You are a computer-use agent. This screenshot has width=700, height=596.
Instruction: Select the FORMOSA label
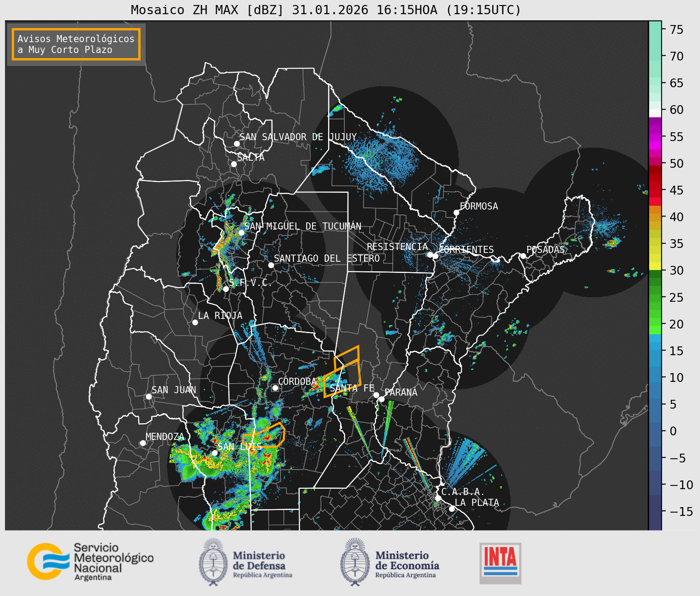479,206
